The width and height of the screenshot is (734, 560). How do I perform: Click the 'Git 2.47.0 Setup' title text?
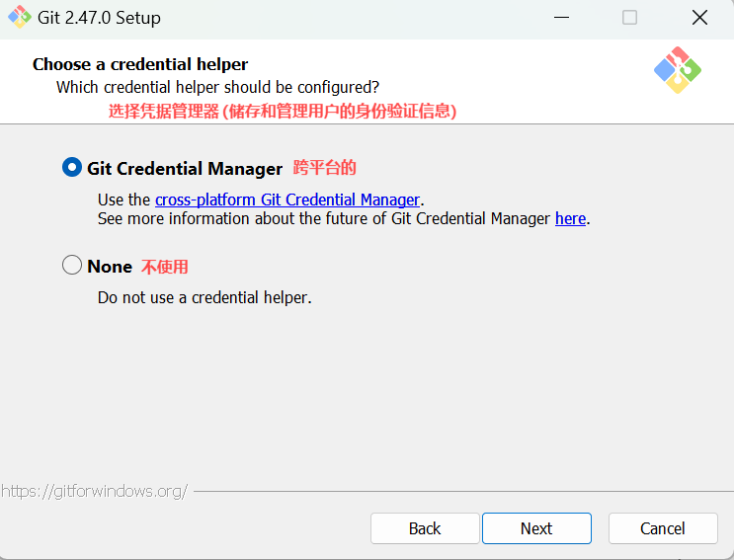point(99,18)
